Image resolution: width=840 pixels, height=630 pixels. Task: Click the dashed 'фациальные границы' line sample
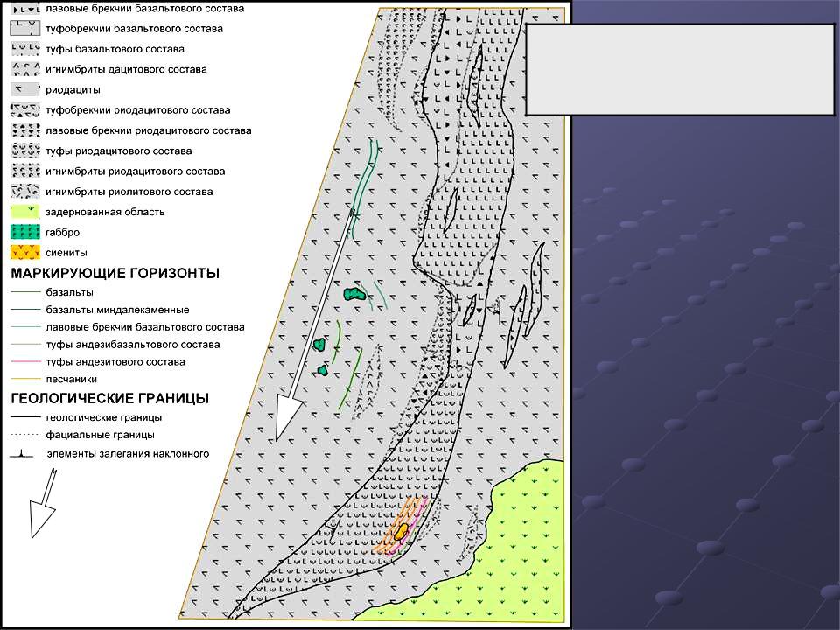[x=25, y=435]
